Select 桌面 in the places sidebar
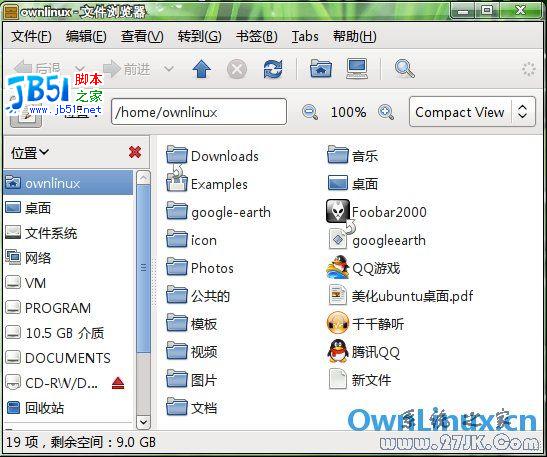Viewport: 547px width, 457px height. (29, 208)
